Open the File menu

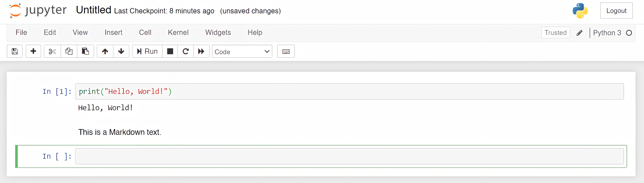click(21, 32)
